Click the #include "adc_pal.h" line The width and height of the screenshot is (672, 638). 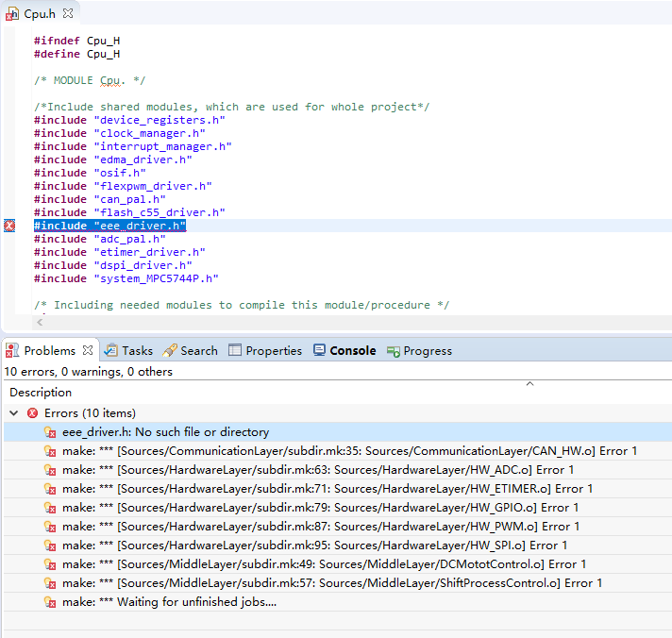click(100, 239)
